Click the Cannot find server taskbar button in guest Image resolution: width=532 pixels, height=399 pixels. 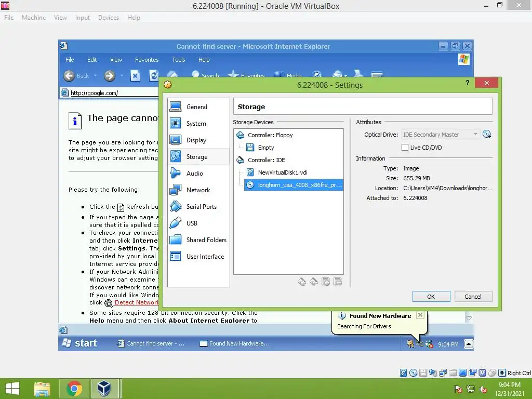(151, 343)
